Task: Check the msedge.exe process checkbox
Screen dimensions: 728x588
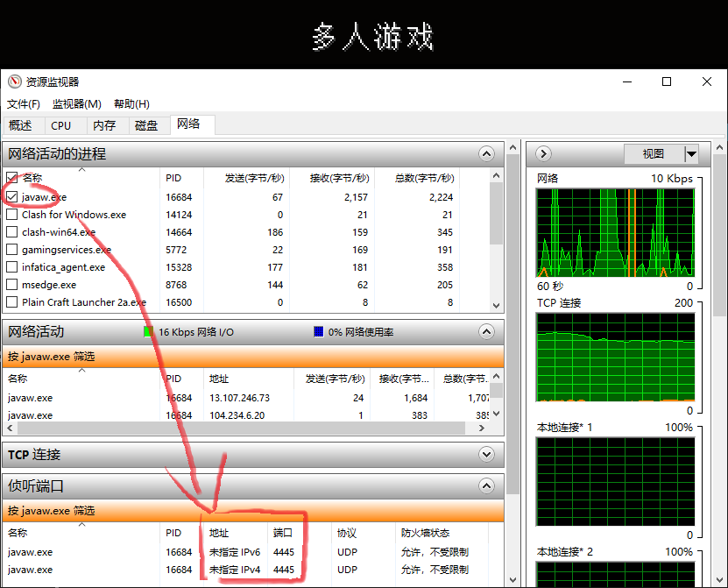Action: [12, 285]
